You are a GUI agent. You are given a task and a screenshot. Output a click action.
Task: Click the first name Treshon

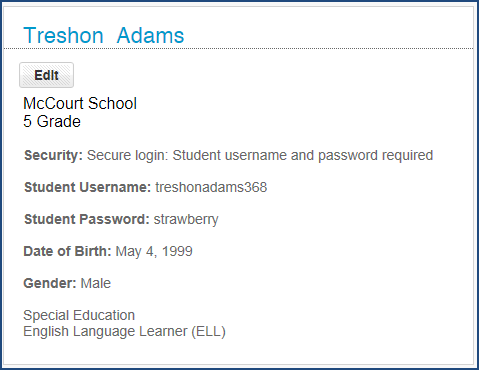tap(63, 35)
